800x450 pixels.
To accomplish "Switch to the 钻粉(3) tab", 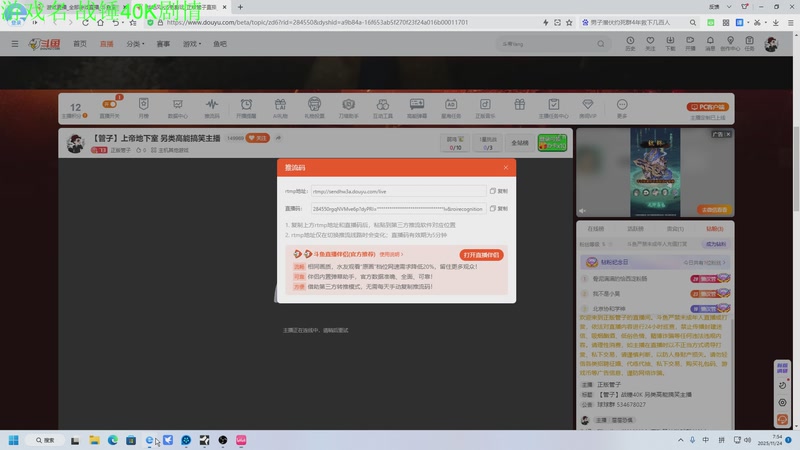I will point(715,229).
